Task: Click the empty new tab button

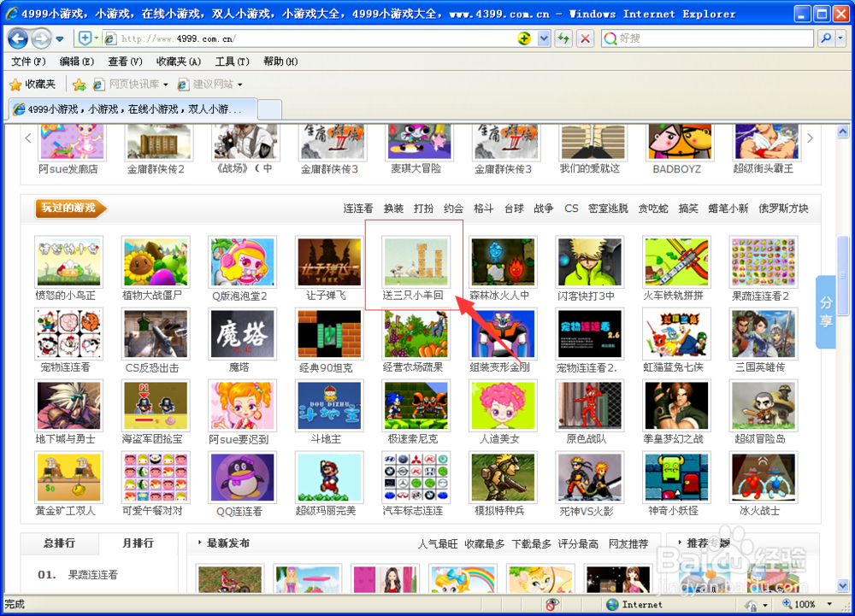Action: [x=269, y=109]
